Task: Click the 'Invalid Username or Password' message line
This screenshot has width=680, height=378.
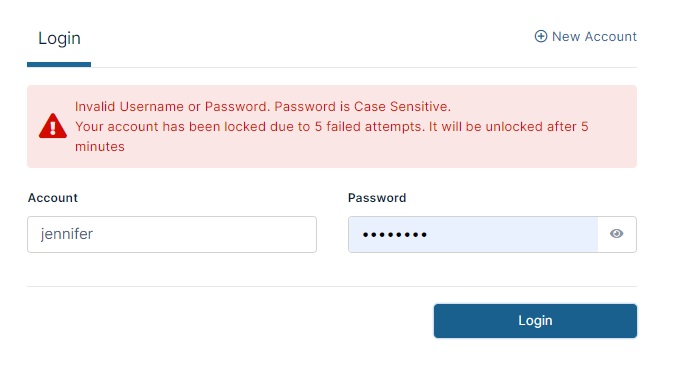Action: tap(172, 107)
